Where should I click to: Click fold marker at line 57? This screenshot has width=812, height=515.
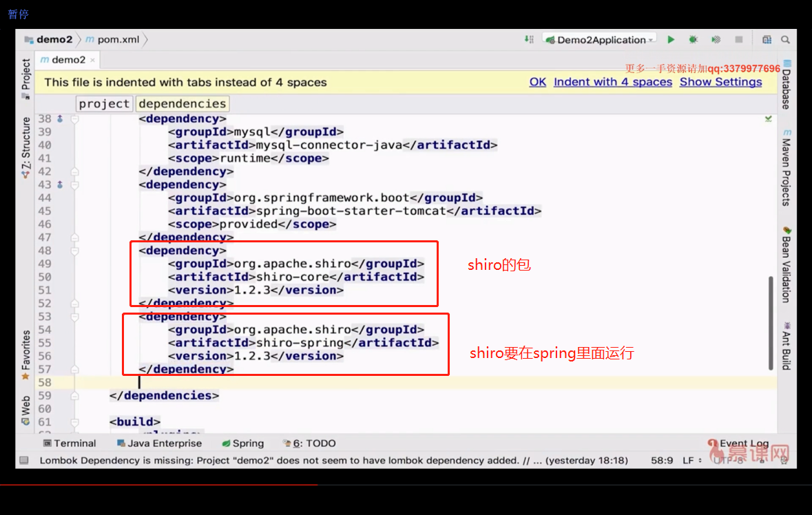(74, 369)
